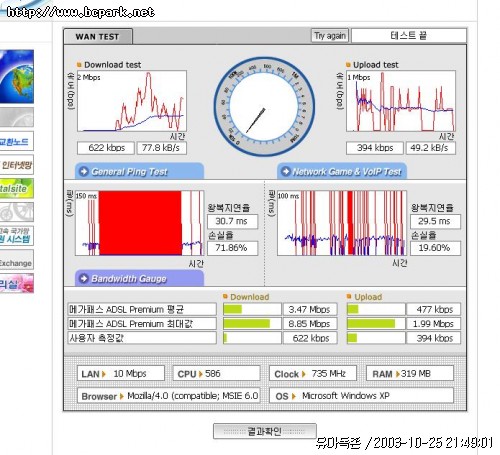Click the 3.47 Mbps download value
The height and width of the screenshot is (455, 500).
(x=310, y=309)
